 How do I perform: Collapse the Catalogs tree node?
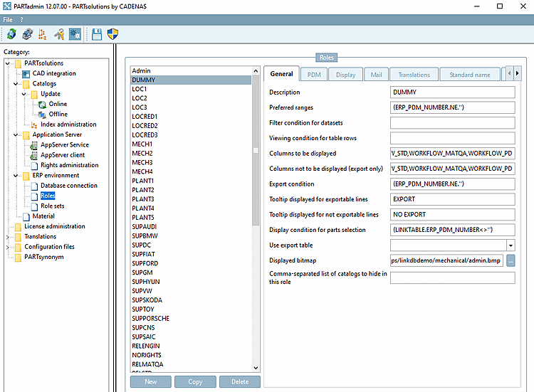click(x=16, y=84)
